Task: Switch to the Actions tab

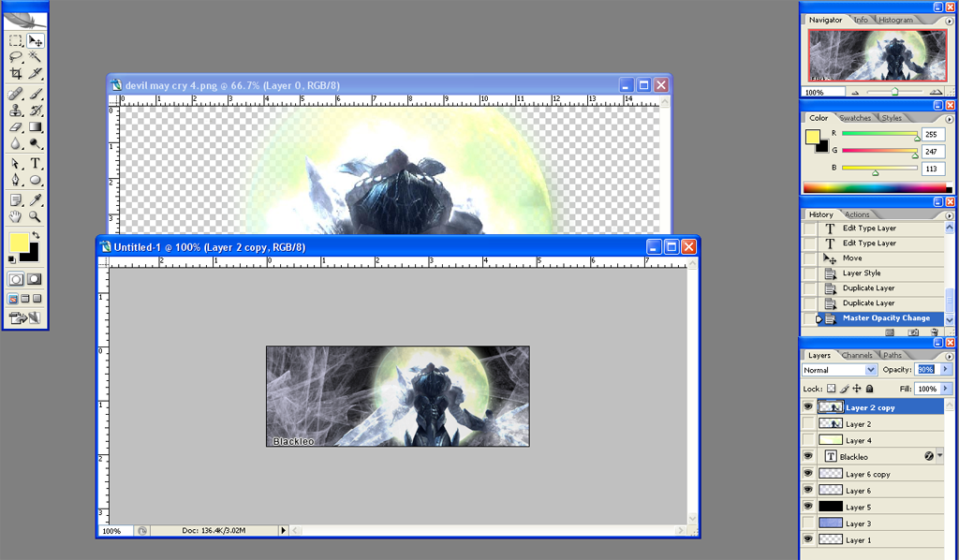Action: click(857, 214)
